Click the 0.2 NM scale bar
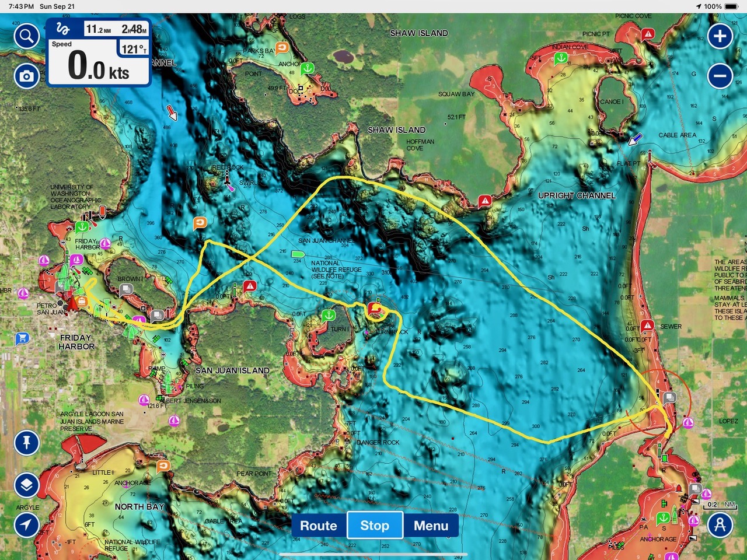747x560 pixels. point(720,505)
